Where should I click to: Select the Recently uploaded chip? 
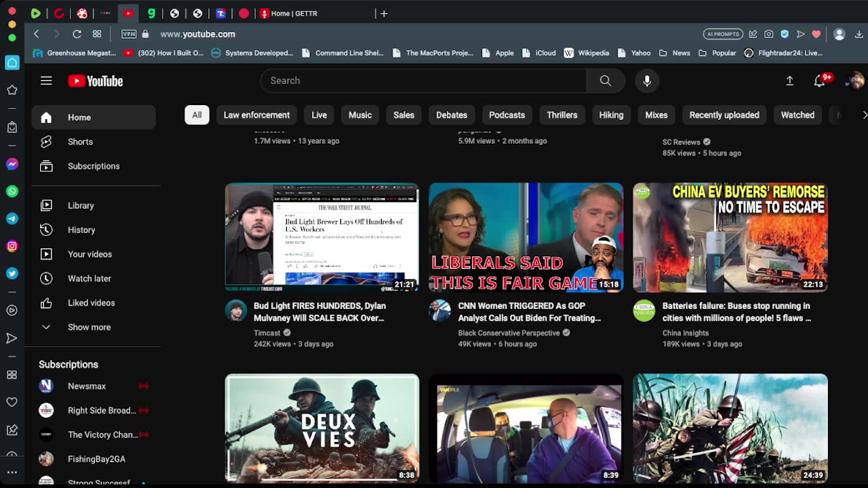pyautogui.click(x=724, y=115)
